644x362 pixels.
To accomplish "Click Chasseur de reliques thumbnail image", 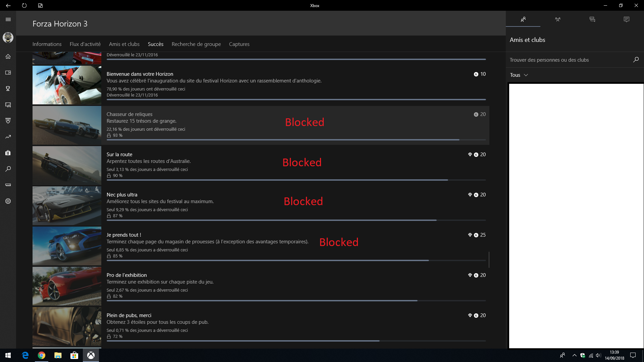I will coord(67,125).
